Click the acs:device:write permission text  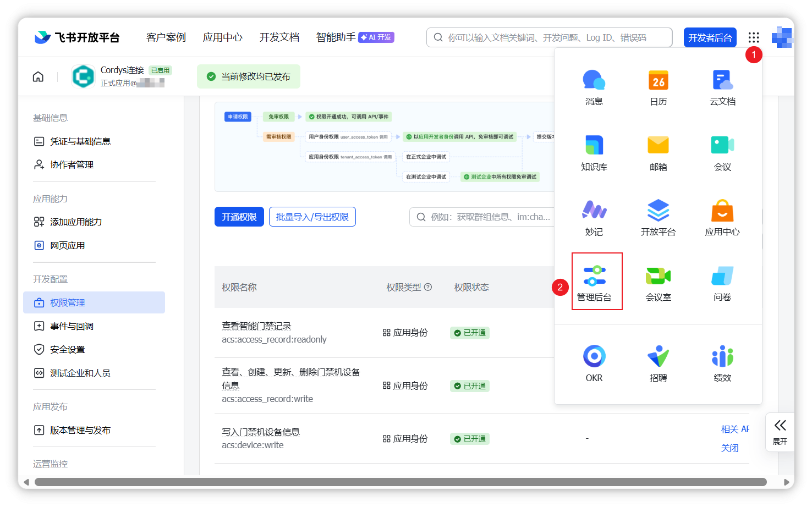coord(253,445)
